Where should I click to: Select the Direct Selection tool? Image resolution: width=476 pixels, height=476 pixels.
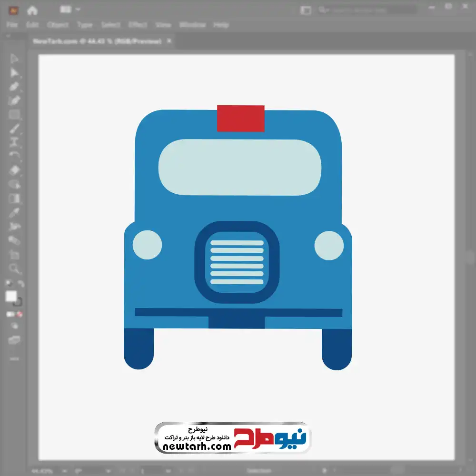14,72
